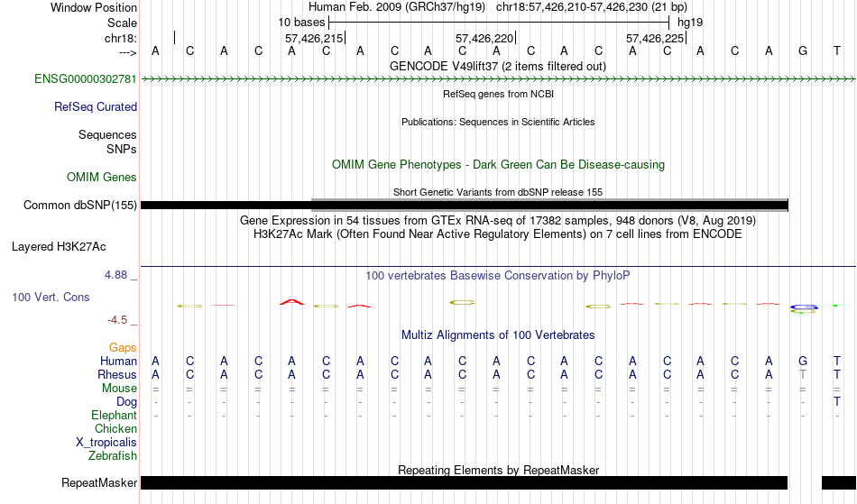The width and height of the screenshot is (857, 504).
Task: Click the 100 Vert. Cons track label
Action: 51,298
